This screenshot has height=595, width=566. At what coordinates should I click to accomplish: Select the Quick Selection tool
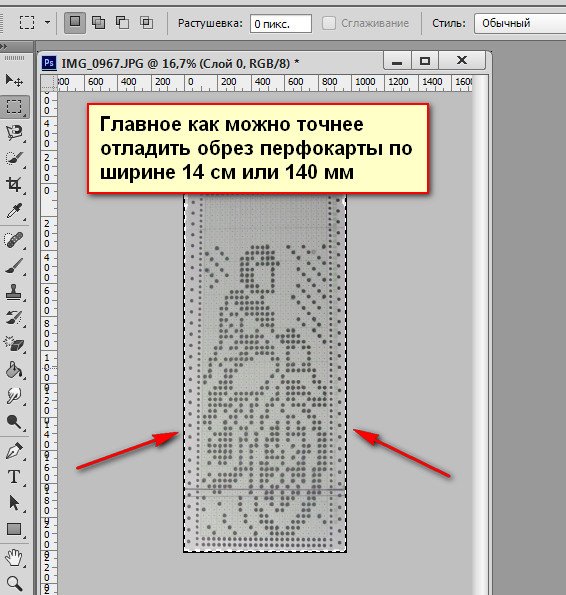[14, 159]
